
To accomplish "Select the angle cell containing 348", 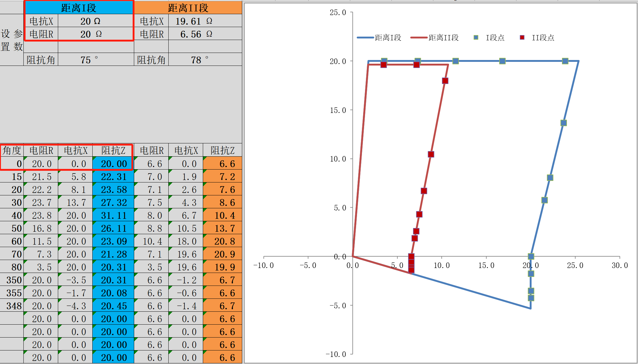I will coord(12,306).
